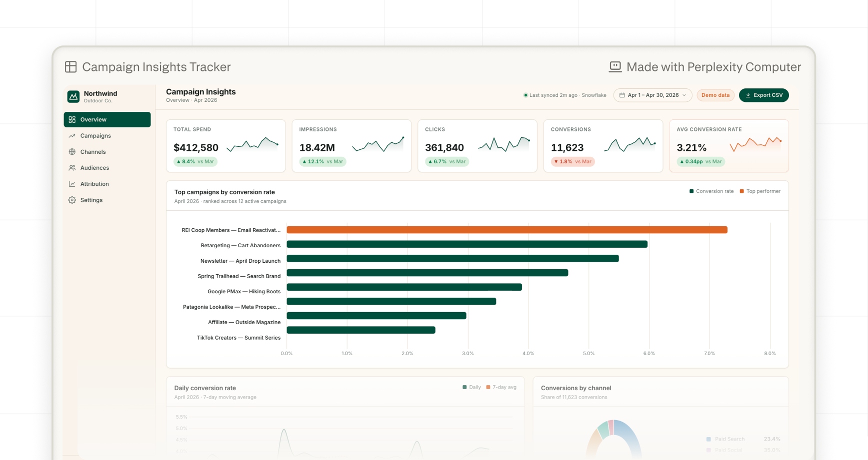Click the Channels globe icon

[72, 152]
